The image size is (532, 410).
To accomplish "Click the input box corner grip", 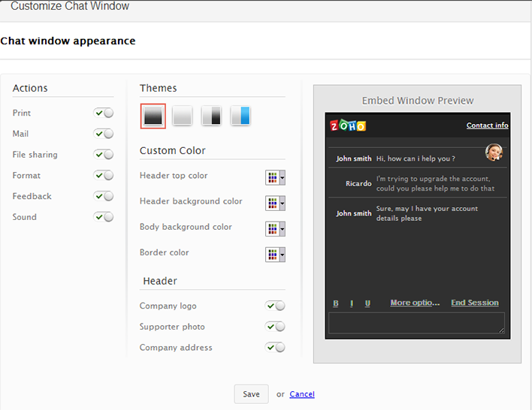I will 501,330.
